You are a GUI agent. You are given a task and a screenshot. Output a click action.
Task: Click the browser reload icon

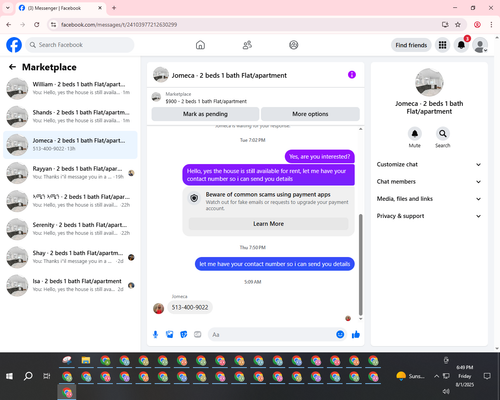coord(37,25)
